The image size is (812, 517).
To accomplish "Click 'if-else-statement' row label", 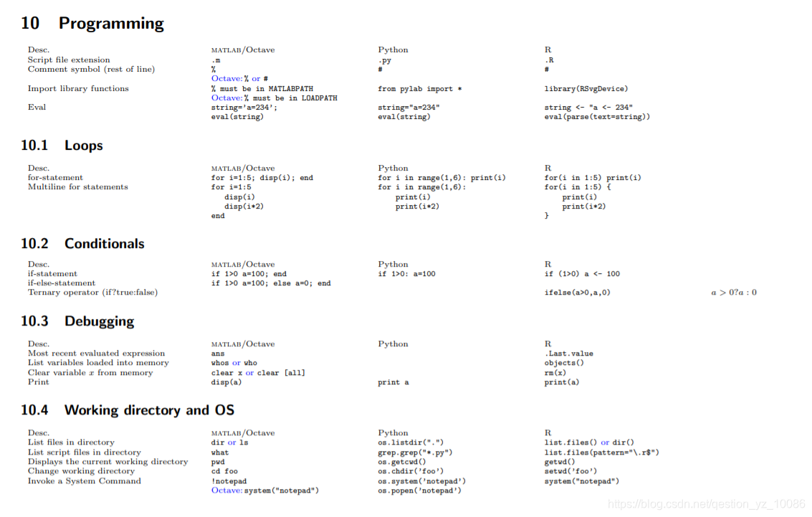I will coord(62,283).
